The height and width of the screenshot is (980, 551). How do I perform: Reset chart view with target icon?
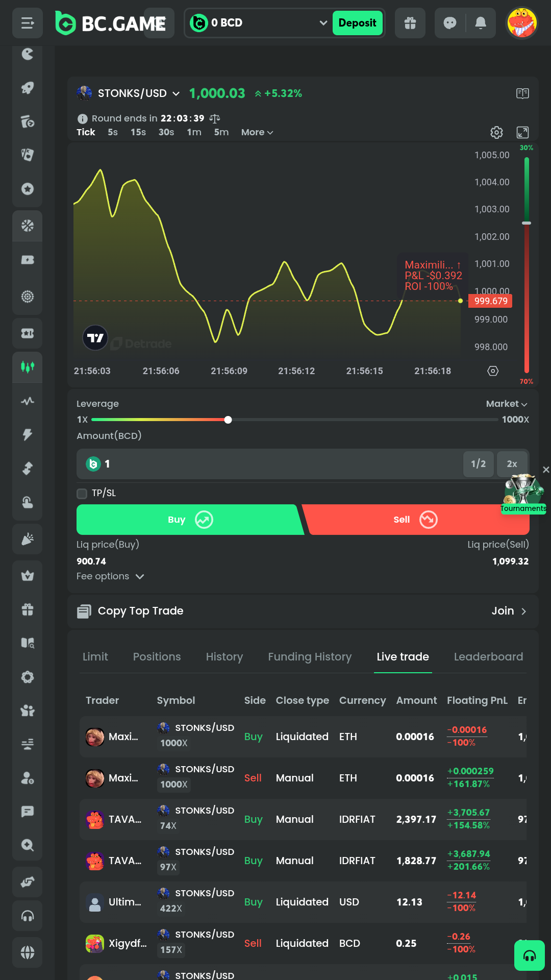tap(493, 371)
